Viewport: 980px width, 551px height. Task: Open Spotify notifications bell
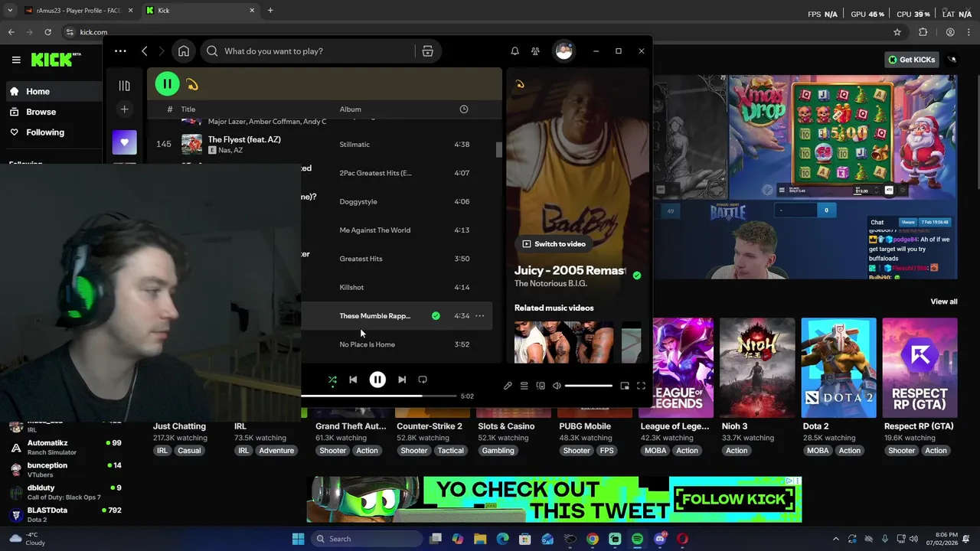[x=514, y=51]
